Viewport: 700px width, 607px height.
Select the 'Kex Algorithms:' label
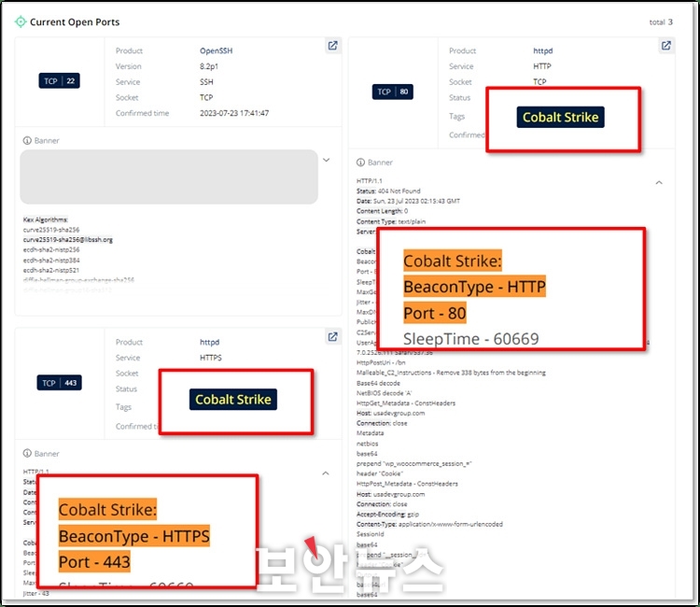[46, 219]
